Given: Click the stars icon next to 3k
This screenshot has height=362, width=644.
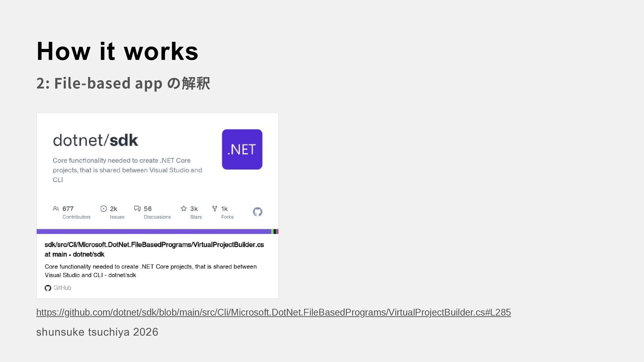Looking at the screenshot, I should click(183, 208).
